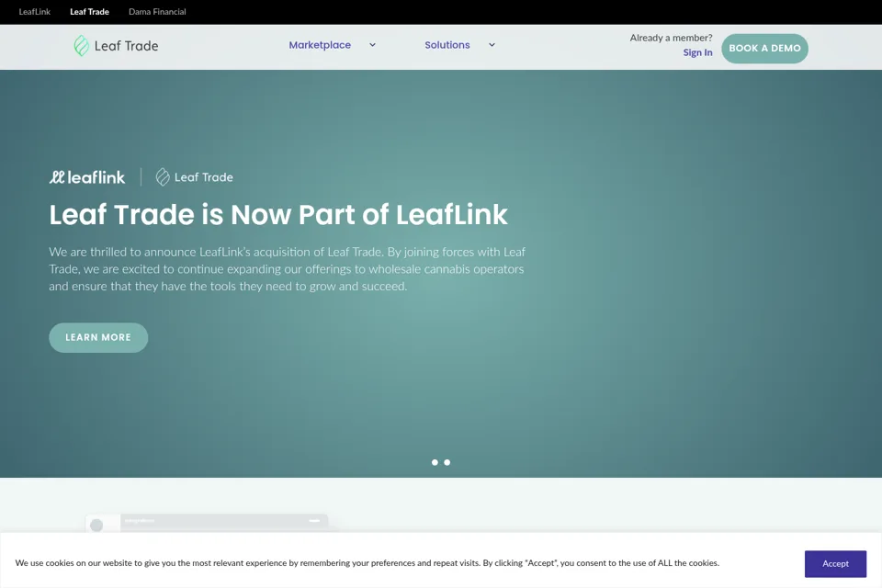Go to Dama Financial top bar tab
Viewport: 882px width, 588px height.
click(x=157, y=12)
